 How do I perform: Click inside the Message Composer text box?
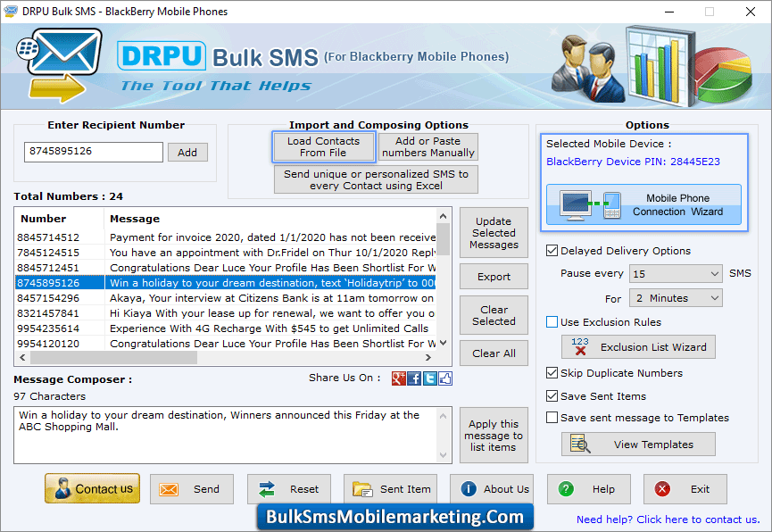tap(226, 435)
